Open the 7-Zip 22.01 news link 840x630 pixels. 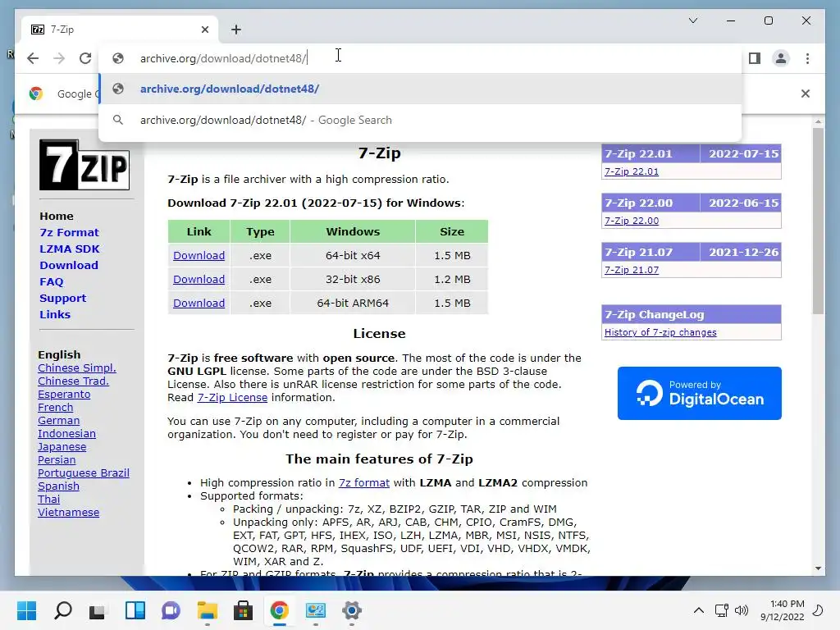click(631, 171)
